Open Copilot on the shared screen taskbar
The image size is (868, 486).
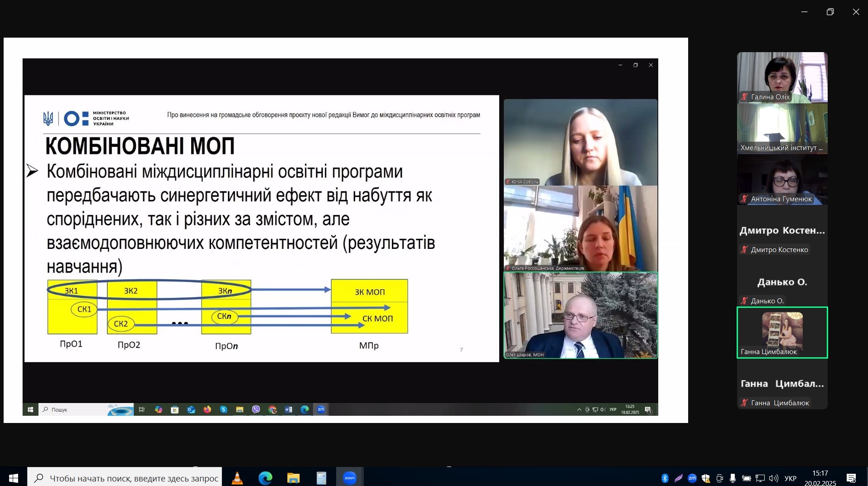[158, 409]
